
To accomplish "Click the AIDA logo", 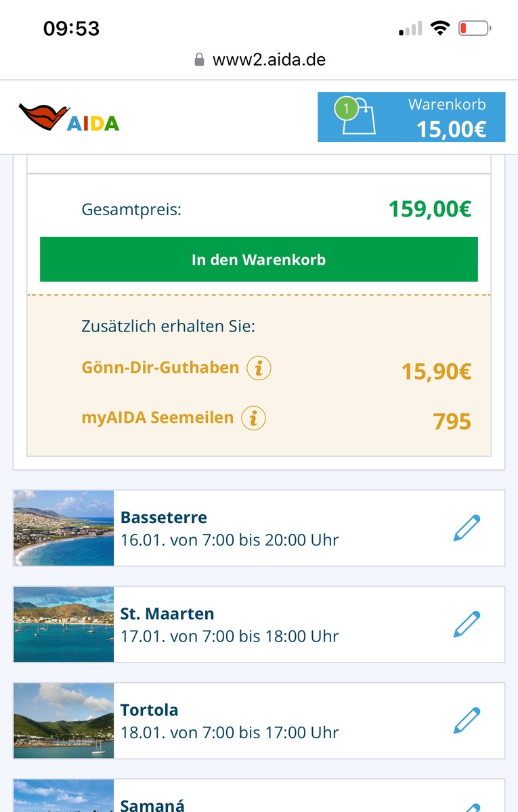I will pos(69,118).
